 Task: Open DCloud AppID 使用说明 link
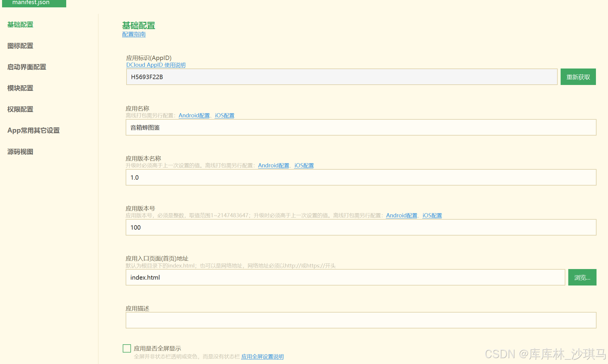(156, 65)
